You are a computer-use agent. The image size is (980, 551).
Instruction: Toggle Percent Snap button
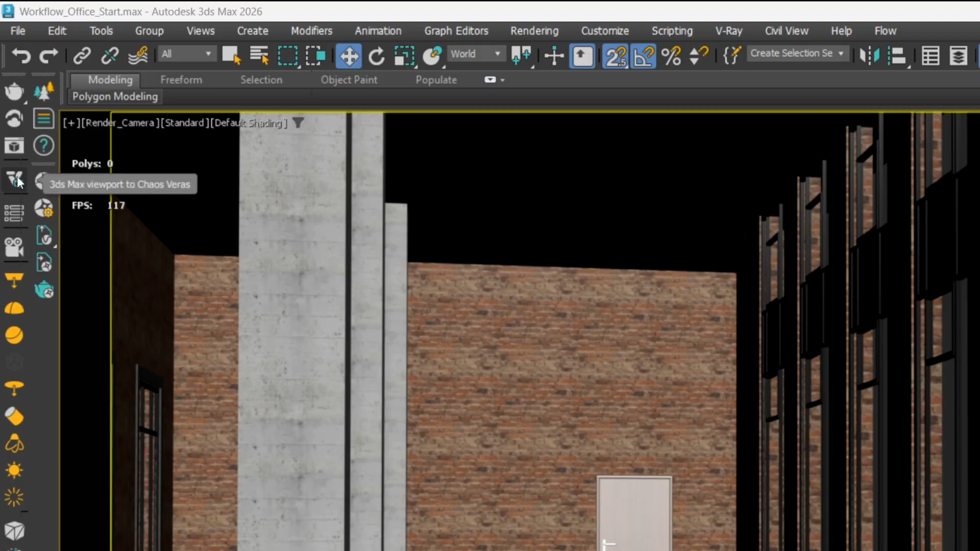[x=671, y=55]
